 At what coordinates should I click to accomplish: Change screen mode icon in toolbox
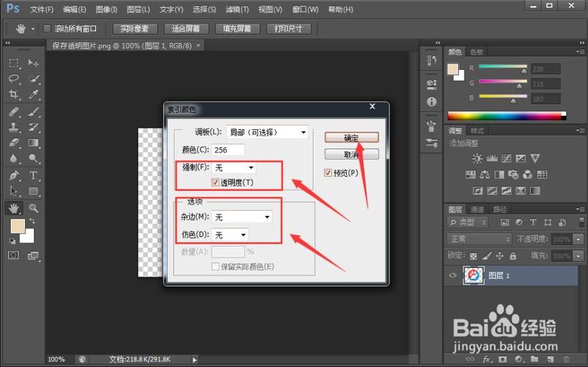[33, 256]
